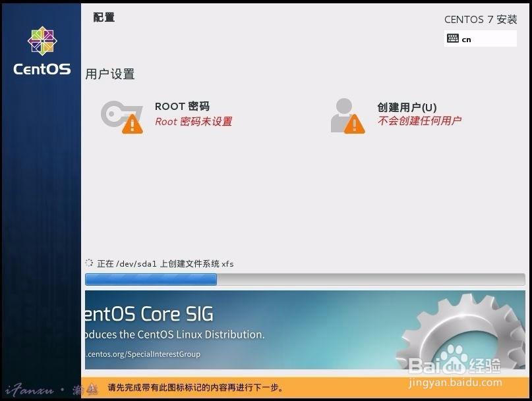Screen dimensions: 532x401
Task: Click the "正在 /dev/sda1 上创建文件系统 xfs" status
Action: tap(165, 263)
